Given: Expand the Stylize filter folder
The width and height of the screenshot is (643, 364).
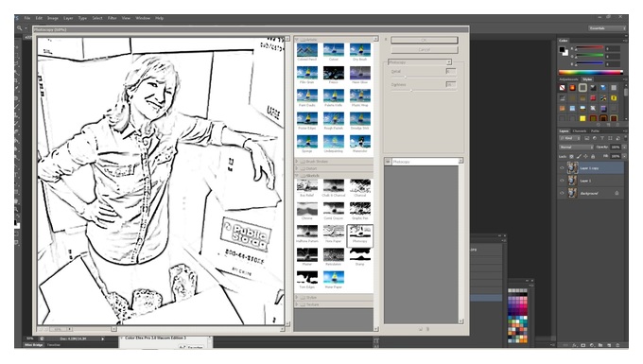Looking at the screenshot, I should pyautogui.click(x=297, y=297).
